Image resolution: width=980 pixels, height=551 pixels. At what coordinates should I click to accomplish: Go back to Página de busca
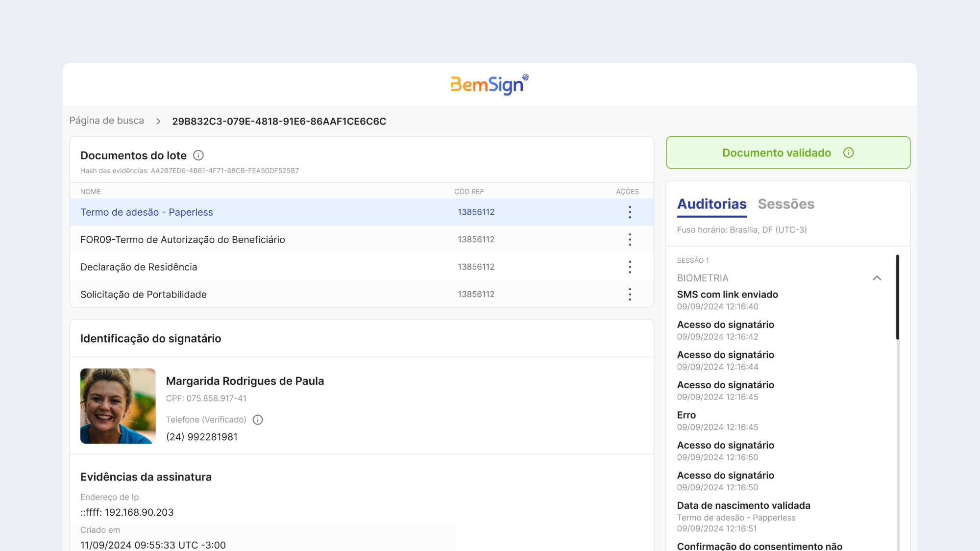coord(107,121)
